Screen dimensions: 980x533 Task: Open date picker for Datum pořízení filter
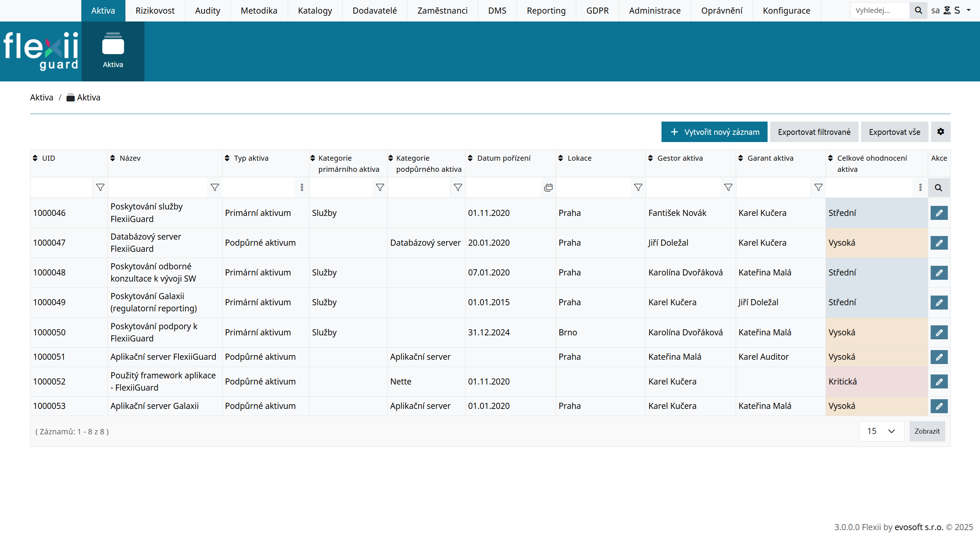(x=548, y=187)
